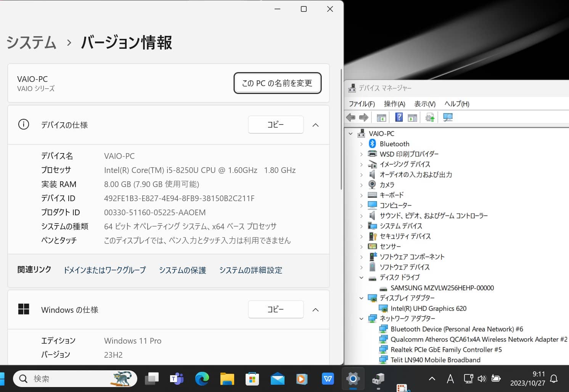Copy the デバイスの仕様 details

tap(276, 125)
